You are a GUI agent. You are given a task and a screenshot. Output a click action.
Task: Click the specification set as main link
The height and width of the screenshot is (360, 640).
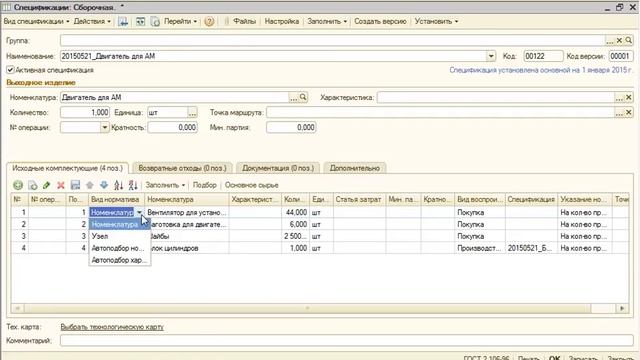click(x=541, y=70)
